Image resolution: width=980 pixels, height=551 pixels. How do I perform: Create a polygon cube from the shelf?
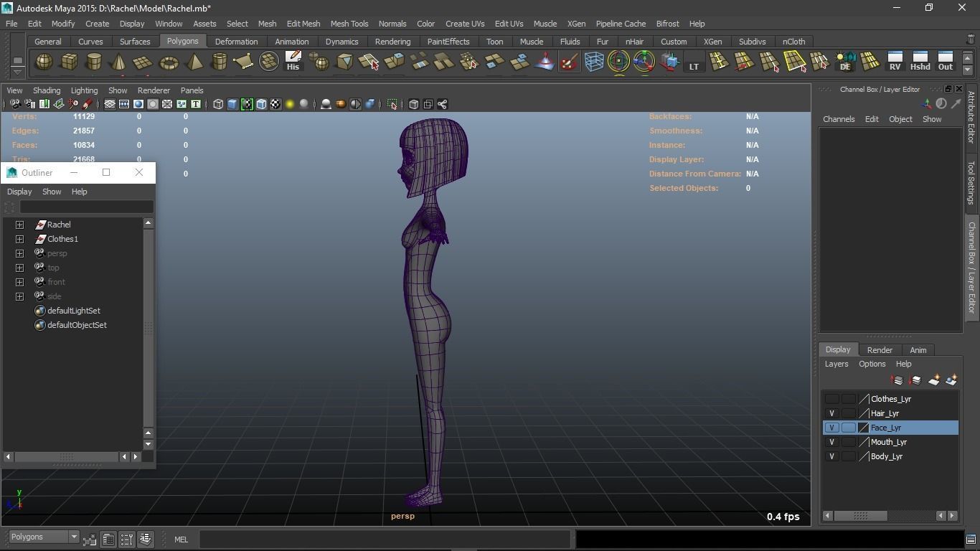[x=69, y=62]
